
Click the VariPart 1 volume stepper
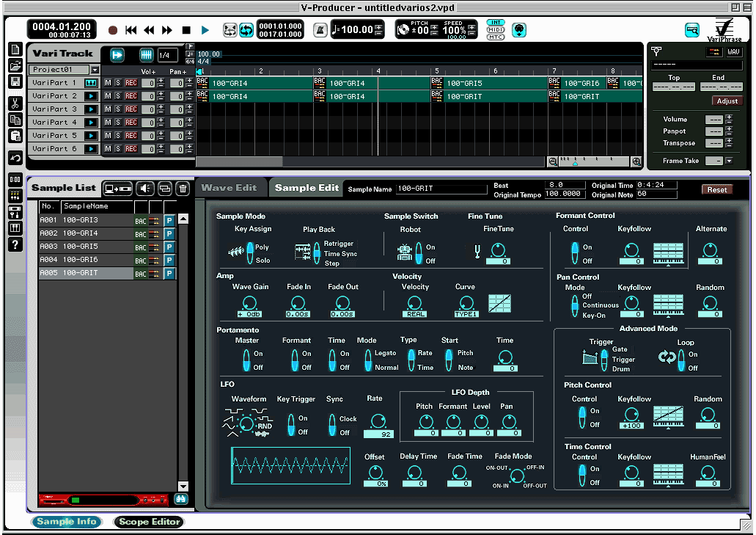(161, 83)
